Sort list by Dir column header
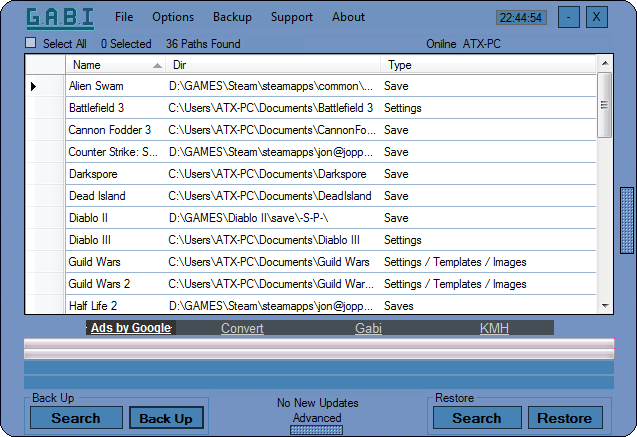 point(273,65)
